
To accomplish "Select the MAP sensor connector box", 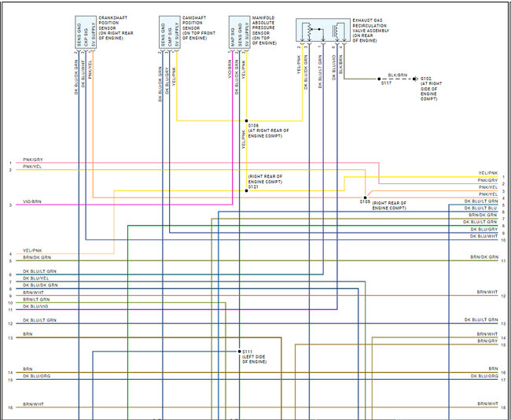I will 240,32.
